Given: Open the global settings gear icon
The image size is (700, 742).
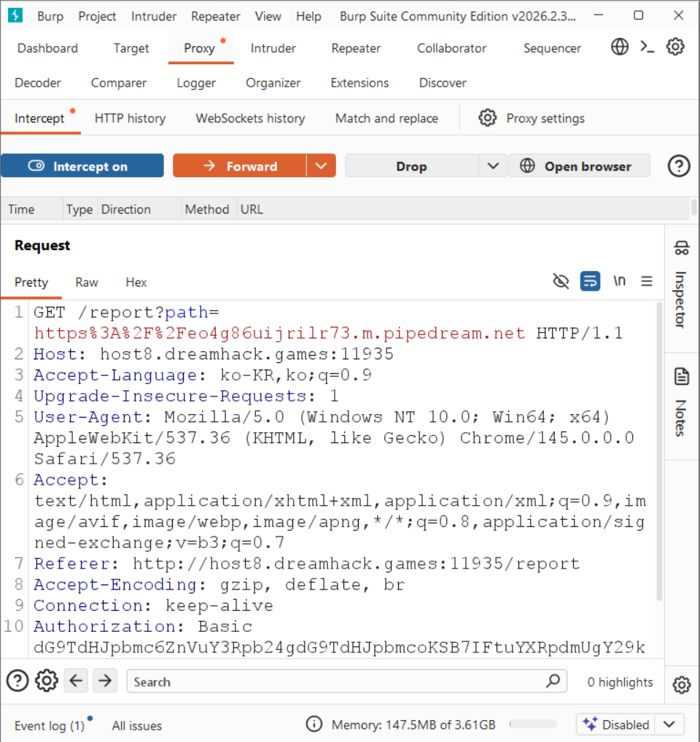Looking at the screenshot, I should 675,47.
